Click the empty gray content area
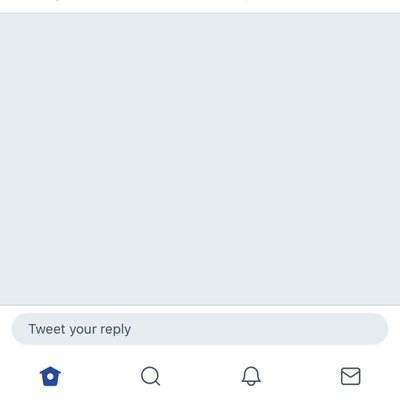Screen dimensions: 400x400 (200, 159)
